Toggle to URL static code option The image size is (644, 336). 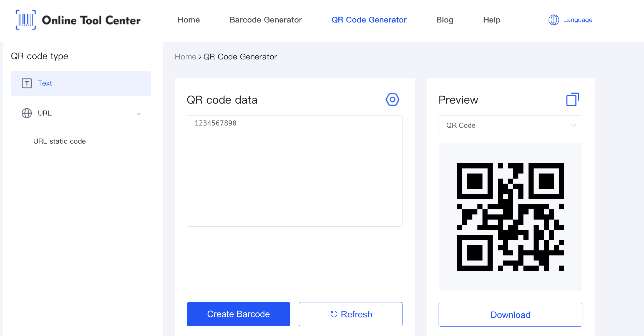tap(60, 141)
